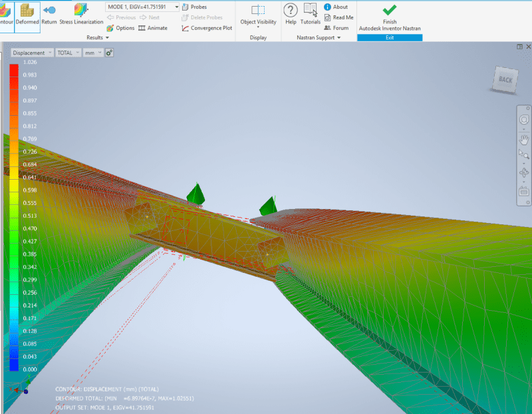This screenshot has height=414, width=532.
Task: Click the Look At tool icon
Action: click(x=524, y=192)
